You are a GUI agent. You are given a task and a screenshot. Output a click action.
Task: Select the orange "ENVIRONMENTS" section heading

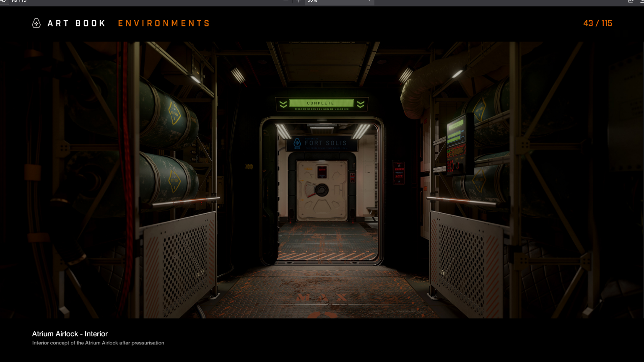pos(164,23)
